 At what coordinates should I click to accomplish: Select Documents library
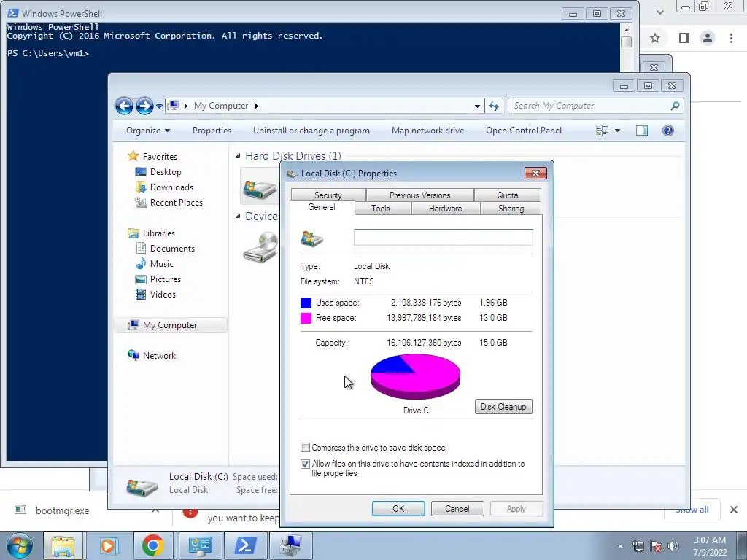click(172, 249)
